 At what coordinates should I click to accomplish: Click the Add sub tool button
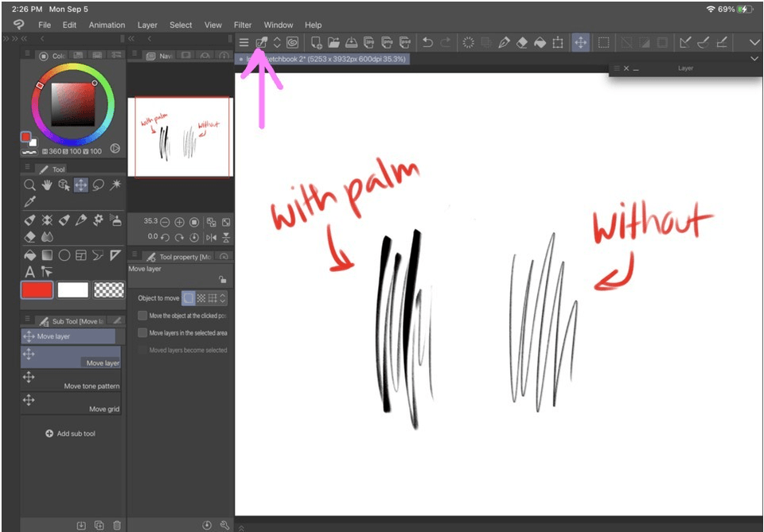coord(72,433)
